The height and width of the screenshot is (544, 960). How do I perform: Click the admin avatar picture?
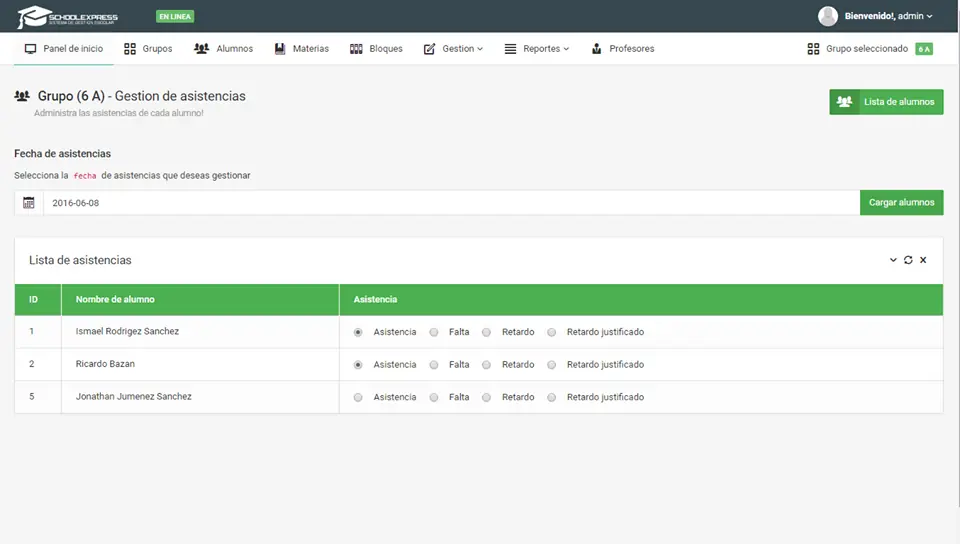pos(828,16)
